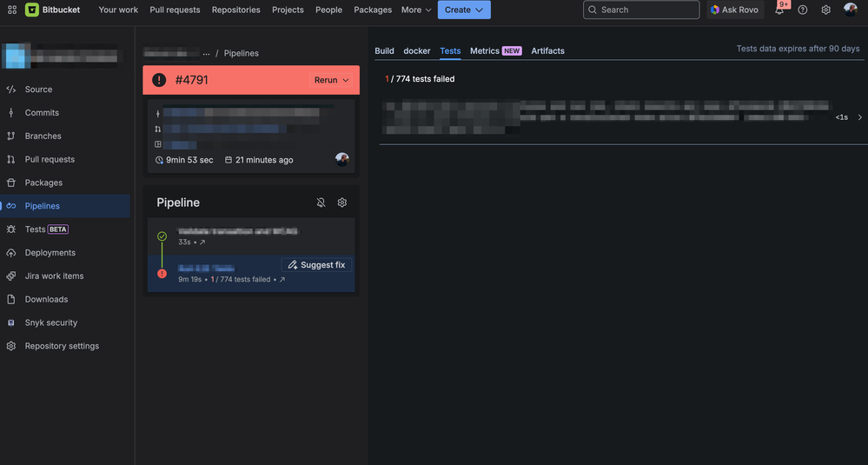868x465 pixels.
Task: Click the red failed step icon
Action: coord(162,274)
